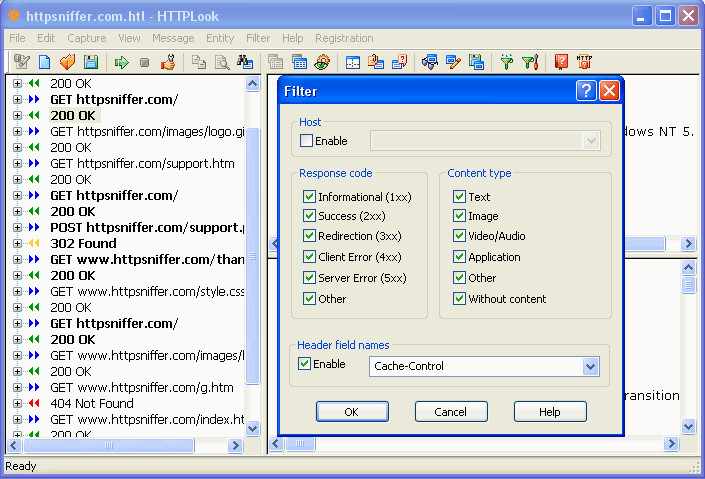
Task: Toggle Client Error (4xx) checkbox
Action: 309,257
